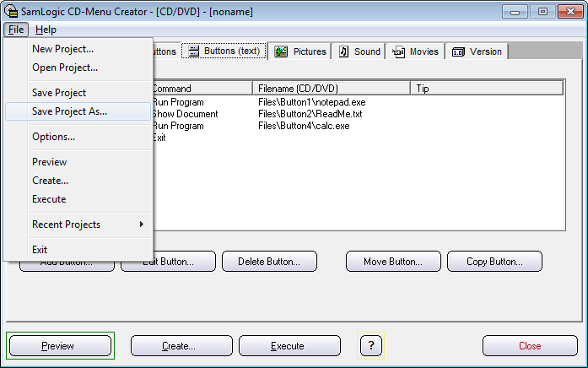The height and width of the screenshot is (368, 588).
Task: Expand the Recent Projects submenu
Action: [x=78, y=225]
